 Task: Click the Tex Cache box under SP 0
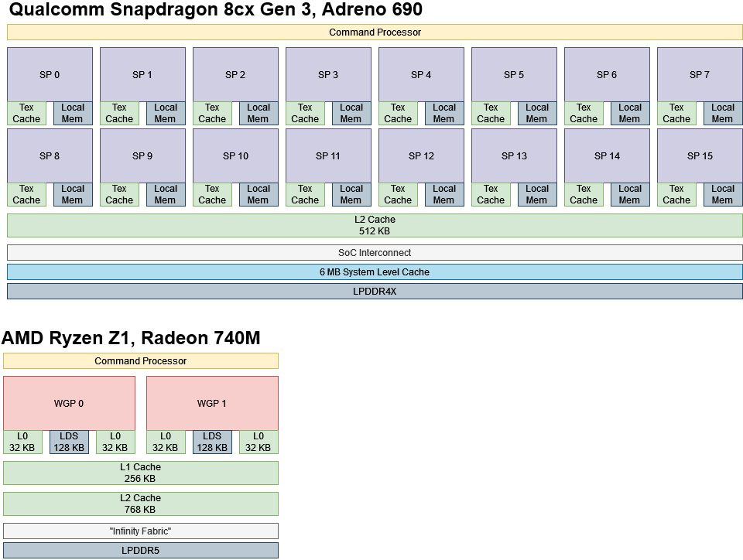(x=26, y=113)
